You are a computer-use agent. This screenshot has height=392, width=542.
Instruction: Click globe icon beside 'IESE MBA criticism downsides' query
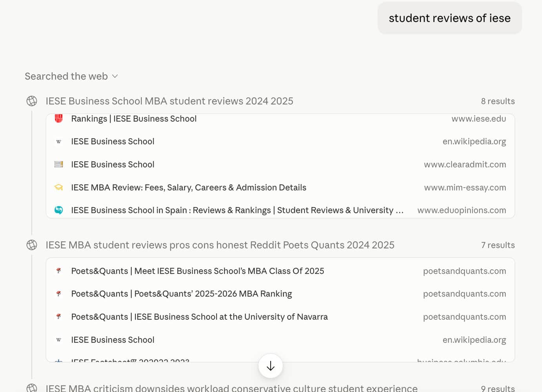(32, 388)
